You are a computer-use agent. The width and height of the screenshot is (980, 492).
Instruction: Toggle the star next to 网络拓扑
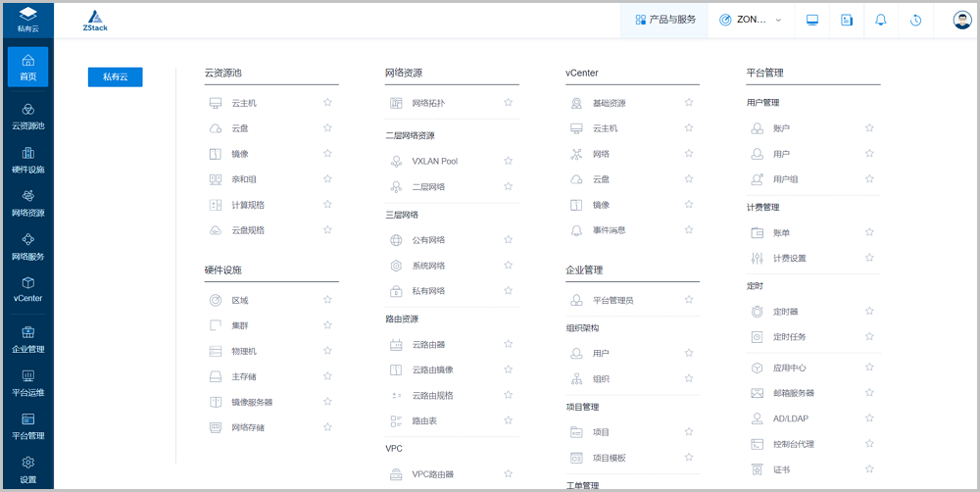pos(508,102)
